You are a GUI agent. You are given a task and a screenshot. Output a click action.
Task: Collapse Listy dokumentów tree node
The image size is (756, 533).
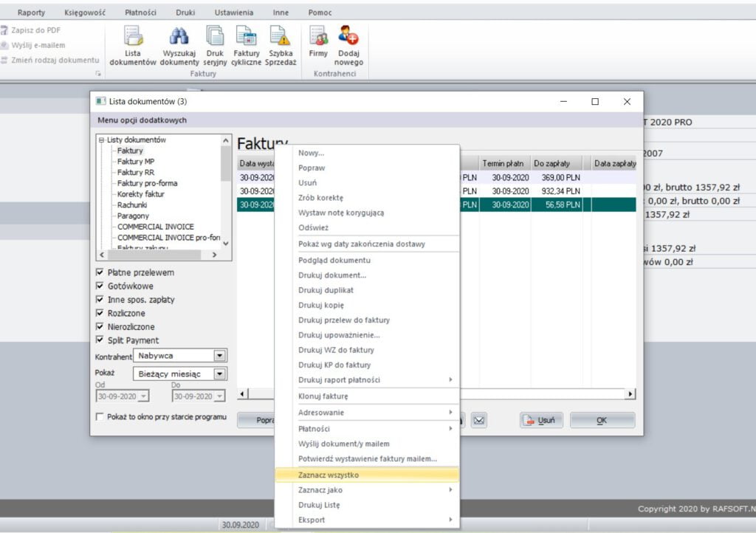(x=102, y=140)
